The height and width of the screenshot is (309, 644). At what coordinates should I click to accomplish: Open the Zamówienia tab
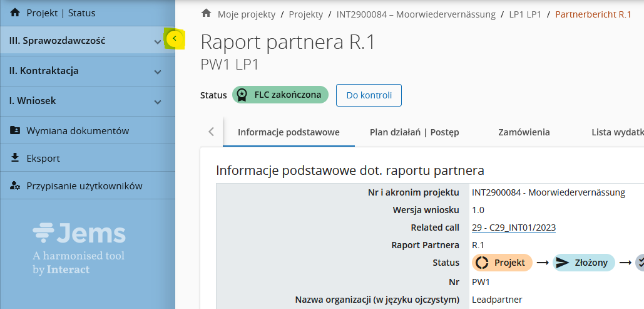pyautogui.click(x=524, y=132)
